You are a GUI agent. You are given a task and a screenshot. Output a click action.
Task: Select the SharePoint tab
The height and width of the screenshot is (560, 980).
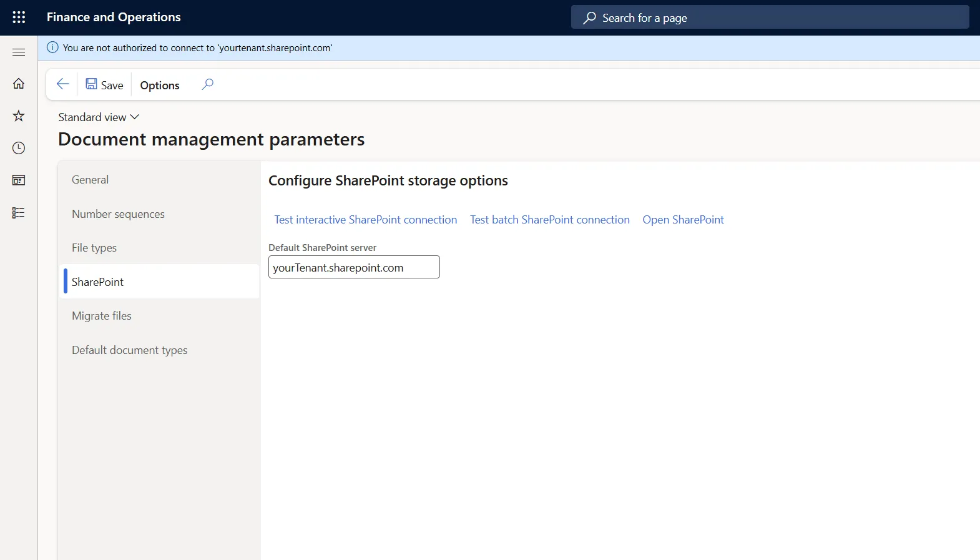(159, 282)
